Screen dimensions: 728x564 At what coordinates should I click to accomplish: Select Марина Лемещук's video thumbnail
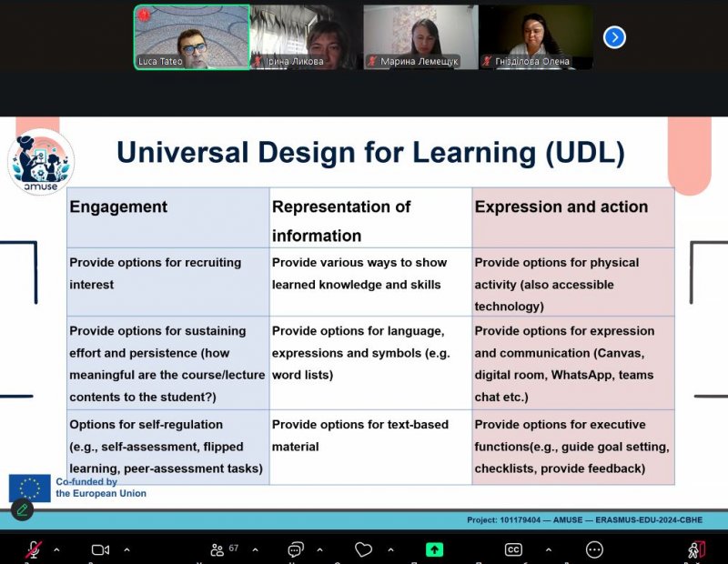(x=420, y=36)
